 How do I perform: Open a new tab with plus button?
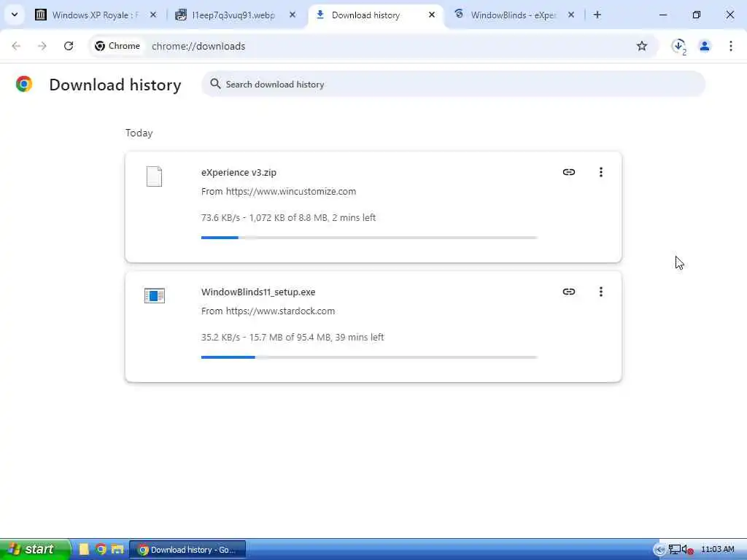pyautogui.click(x=597, y=15)
